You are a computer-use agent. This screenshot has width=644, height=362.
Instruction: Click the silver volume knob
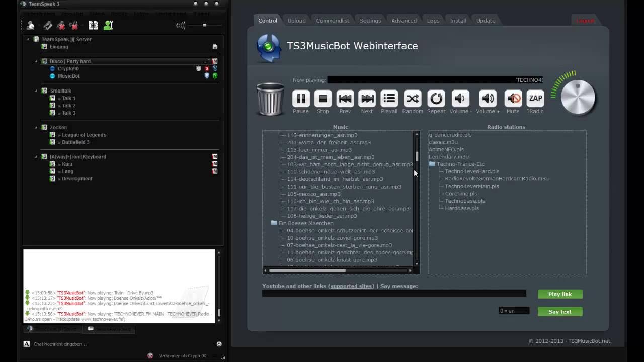[x=578, y=98]
